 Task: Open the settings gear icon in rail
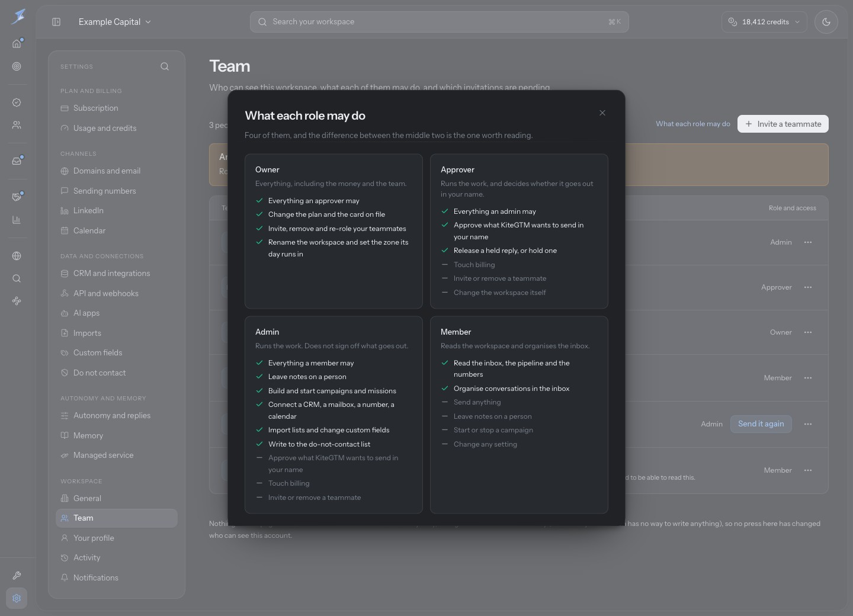coord(17,598)
